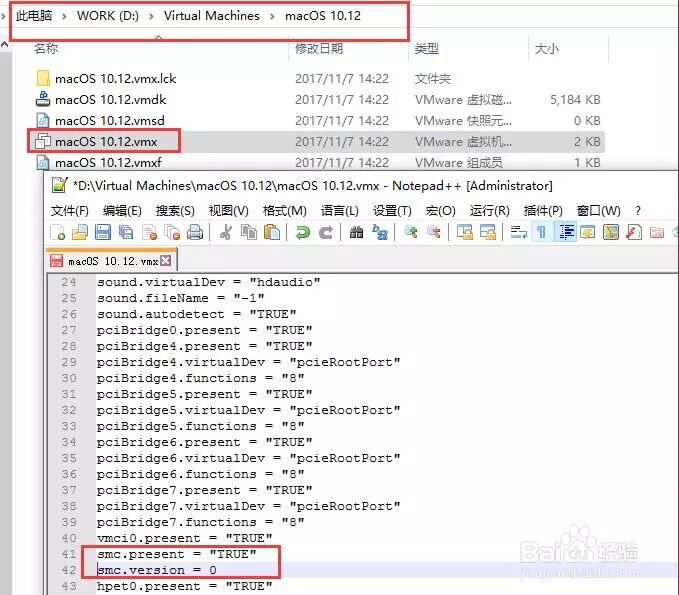This screenshot has height=595, width=679.
Task: Click the Copy toolbar icon
Action: click(249, 233)
